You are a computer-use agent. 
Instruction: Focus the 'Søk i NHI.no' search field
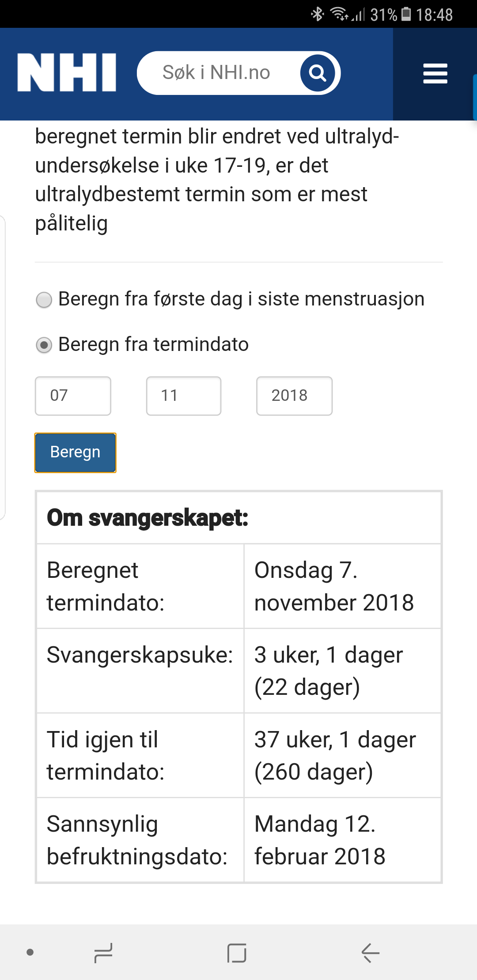216,73
